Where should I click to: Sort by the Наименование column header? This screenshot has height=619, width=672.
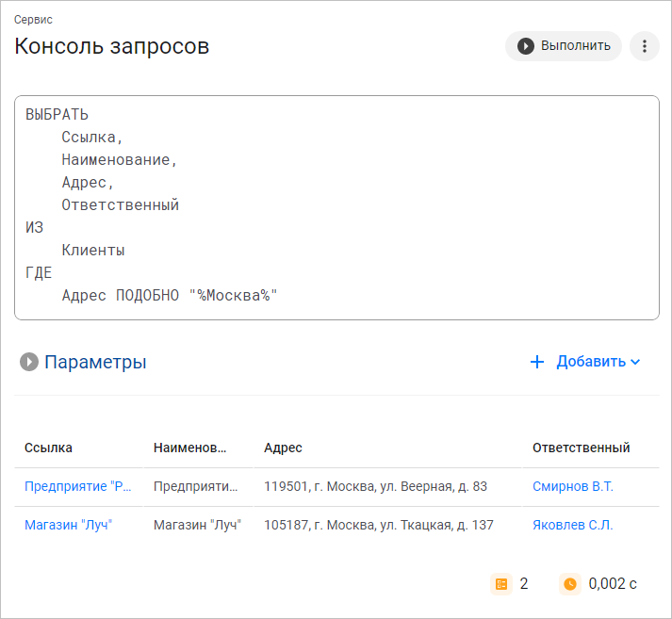189,448
